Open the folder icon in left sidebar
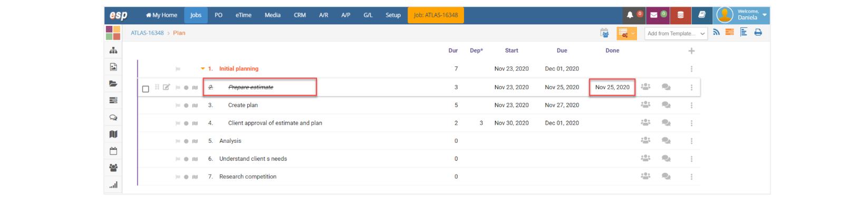This screenshot has width=868, height=204. (x=113, y=84)
